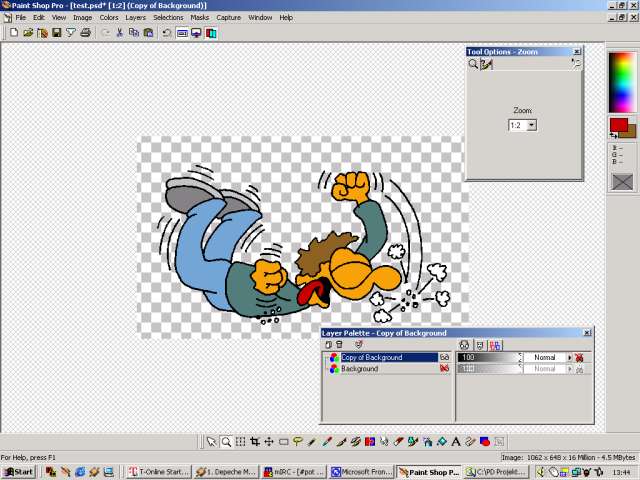Open the Layers menu
This screenshot has width=640, height=480.
(x=135, y=18)
